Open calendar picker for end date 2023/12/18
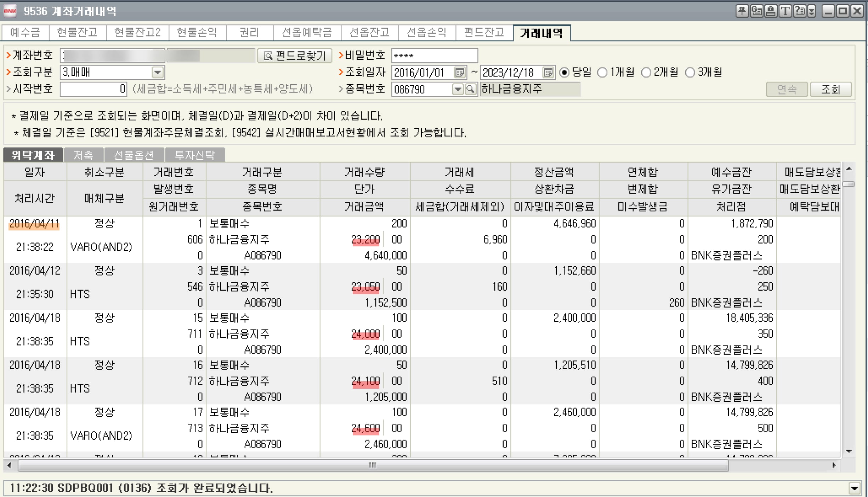The height and width of the screenshot is (497, 868). (548, 73)
